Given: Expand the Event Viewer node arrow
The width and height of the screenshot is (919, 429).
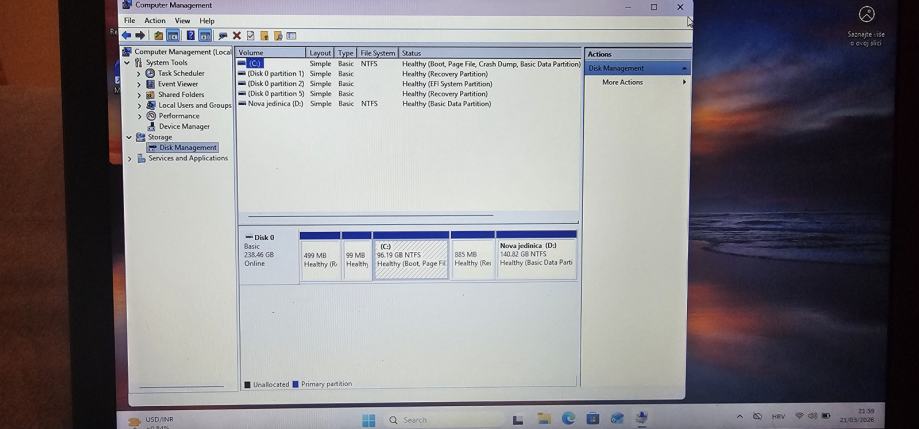Looking at the screenshot, I should coord(139,84).
